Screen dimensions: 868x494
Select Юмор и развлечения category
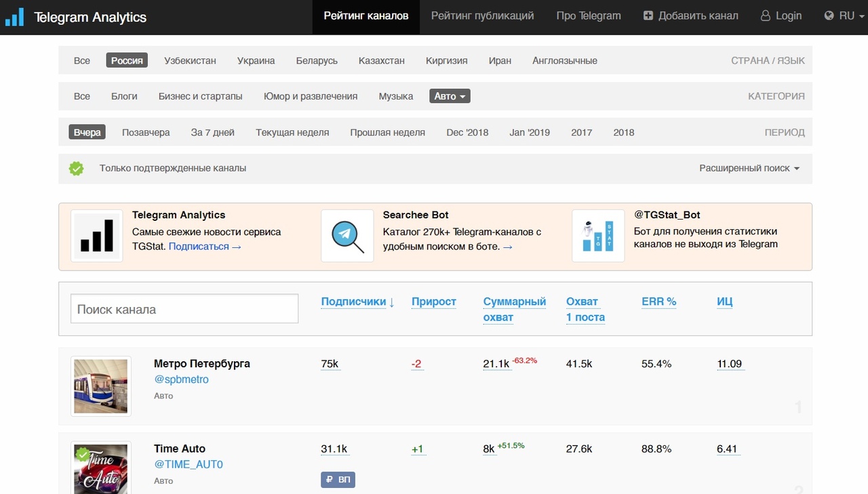(x=311, y=96)
